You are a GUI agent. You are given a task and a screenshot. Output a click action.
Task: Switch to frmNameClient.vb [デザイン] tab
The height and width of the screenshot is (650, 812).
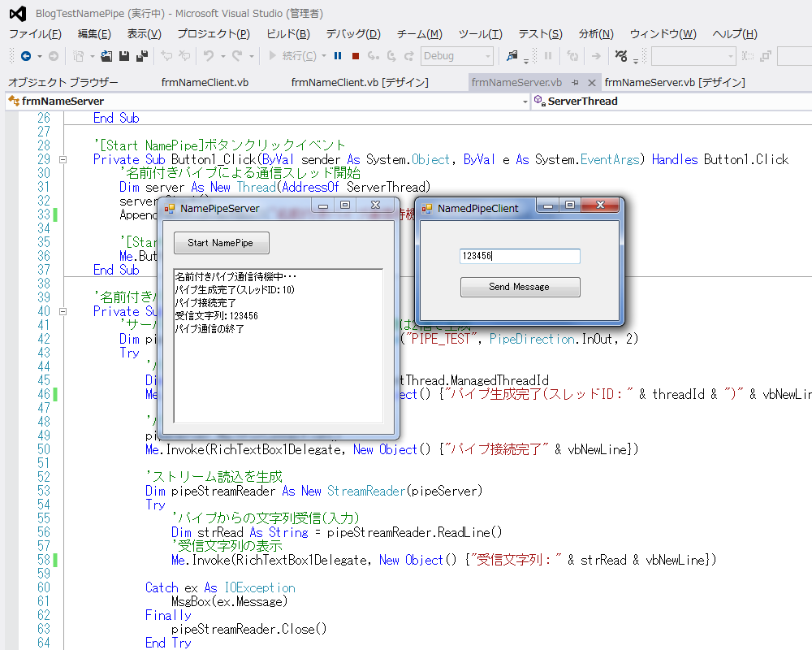(360, 82)
